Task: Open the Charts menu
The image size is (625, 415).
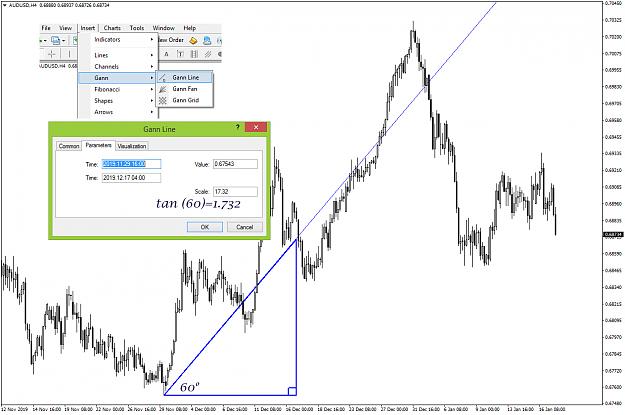Action: (x=112, y=28)
